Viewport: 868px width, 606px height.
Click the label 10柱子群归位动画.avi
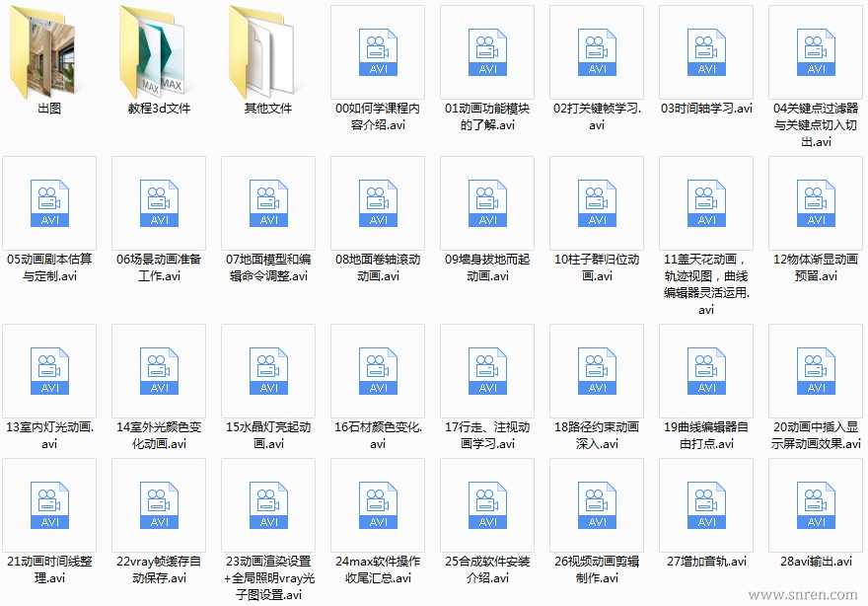[598, 267]
